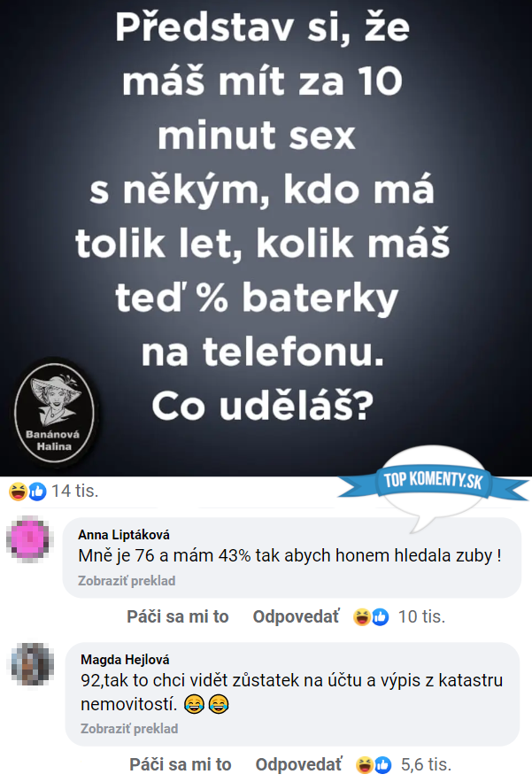Reply to Anna's comment via Odpovedať
The height and width of the screenshot is (782, 532).
click(297, 616)
